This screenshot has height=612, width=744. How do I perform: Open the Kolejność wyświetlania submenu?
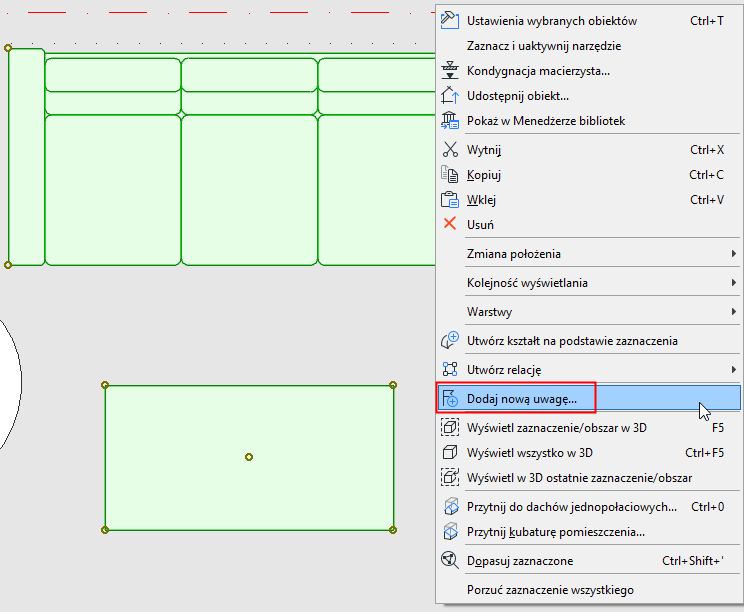[x=588, y=283]
